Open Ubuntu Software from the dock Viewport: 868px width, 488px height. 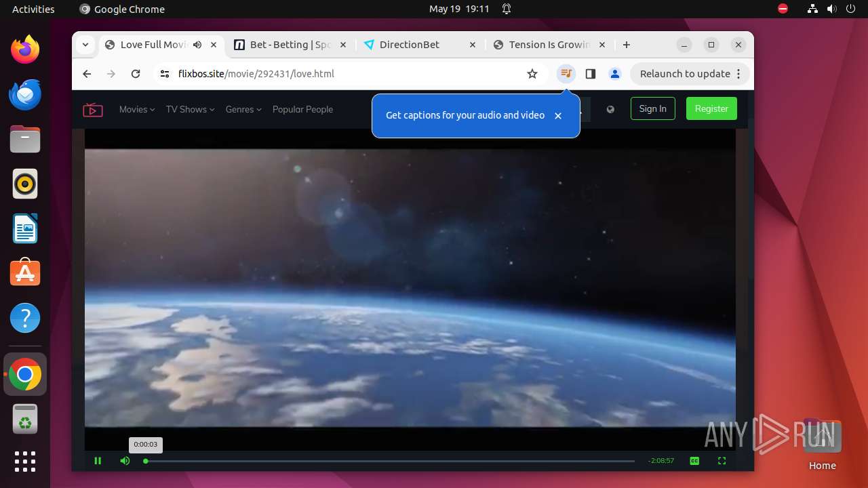point(25,273)
